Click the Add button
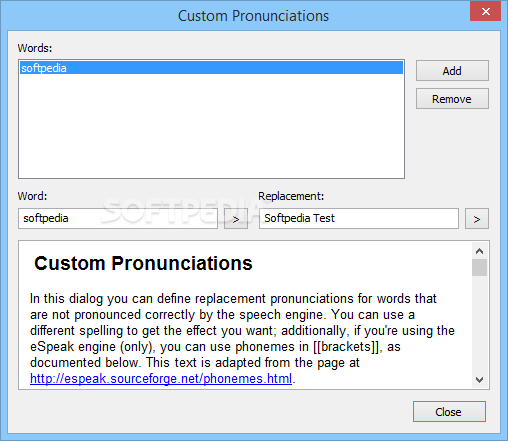 452,71
